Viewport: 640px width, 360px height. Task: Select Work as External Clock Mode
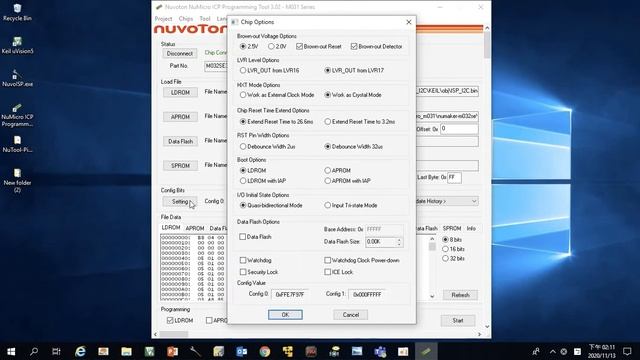click(277, 95)
